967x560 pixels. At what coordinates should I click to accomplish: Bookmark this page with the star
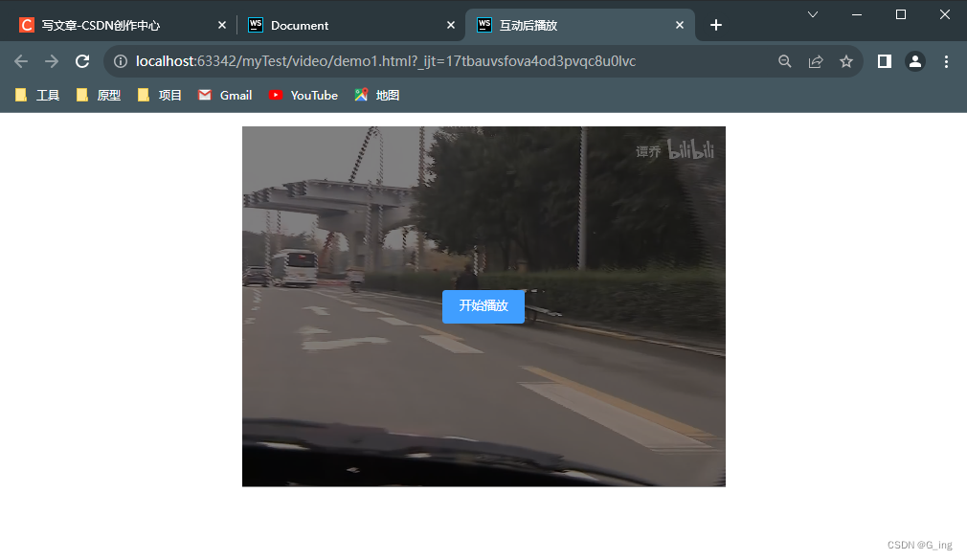846,61
